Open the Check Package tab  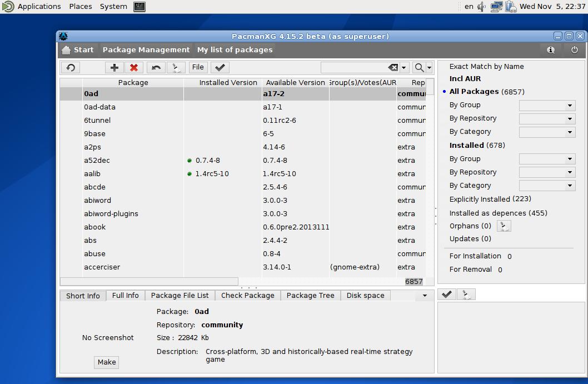pyautogui.click(x=247, y=296)
